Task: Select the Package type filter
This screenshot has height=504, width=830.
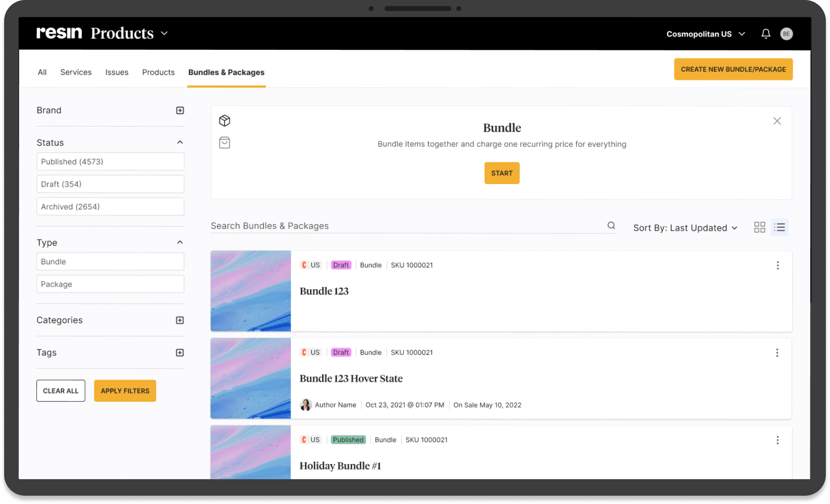Action: [110, 284]
